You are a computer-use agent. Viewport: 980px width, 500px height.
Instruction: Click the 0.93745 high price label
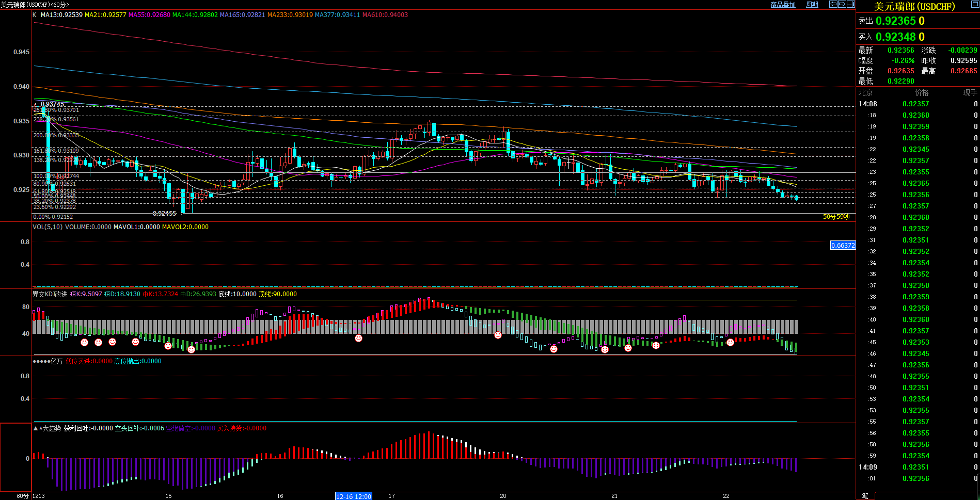click(x=52, y=104)
